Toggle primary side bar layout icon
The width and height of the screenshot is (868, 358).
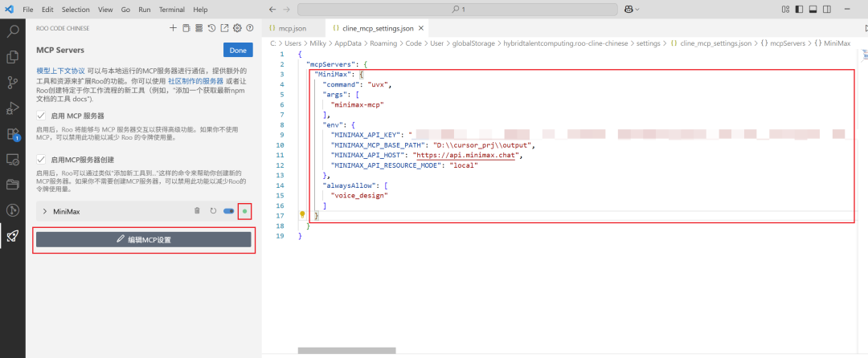click(799, 10)
